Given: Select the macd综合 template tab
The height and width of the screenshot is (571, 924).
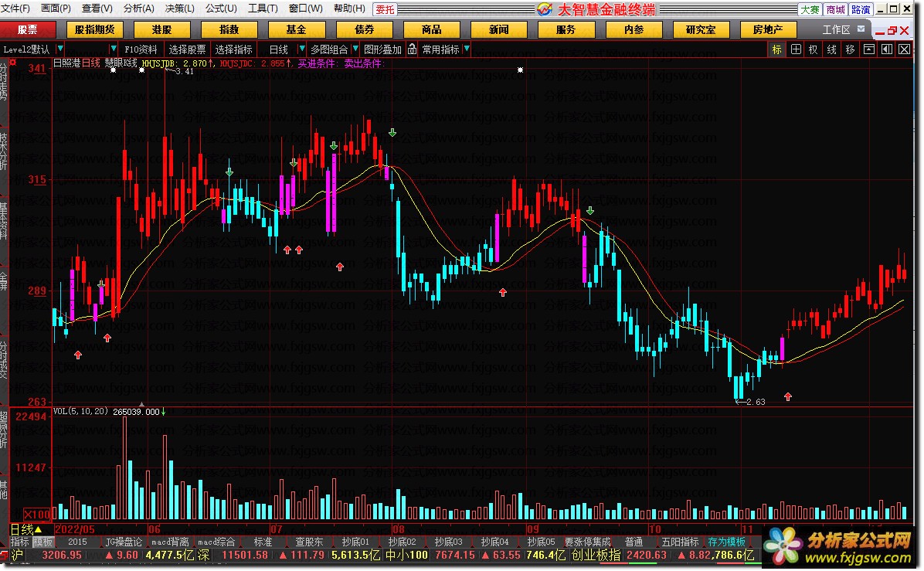Looking at the screenshot, I should coord(216,542).
